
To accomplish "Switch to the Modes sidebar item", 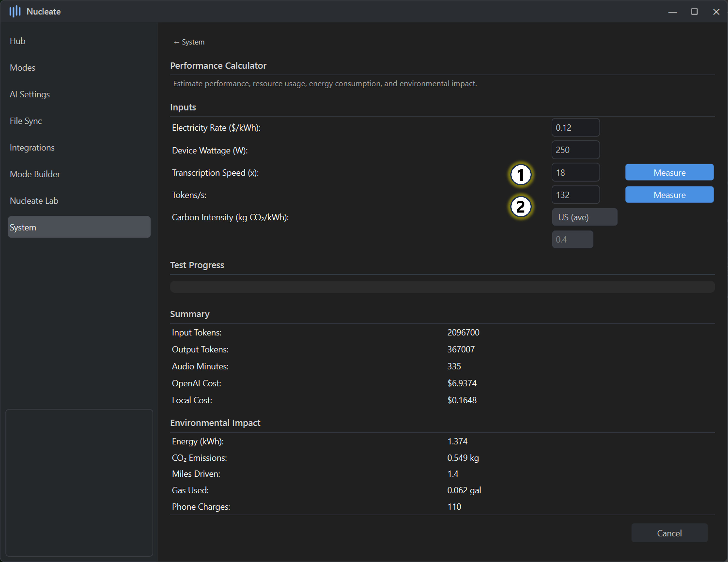I will pos(22,68).
